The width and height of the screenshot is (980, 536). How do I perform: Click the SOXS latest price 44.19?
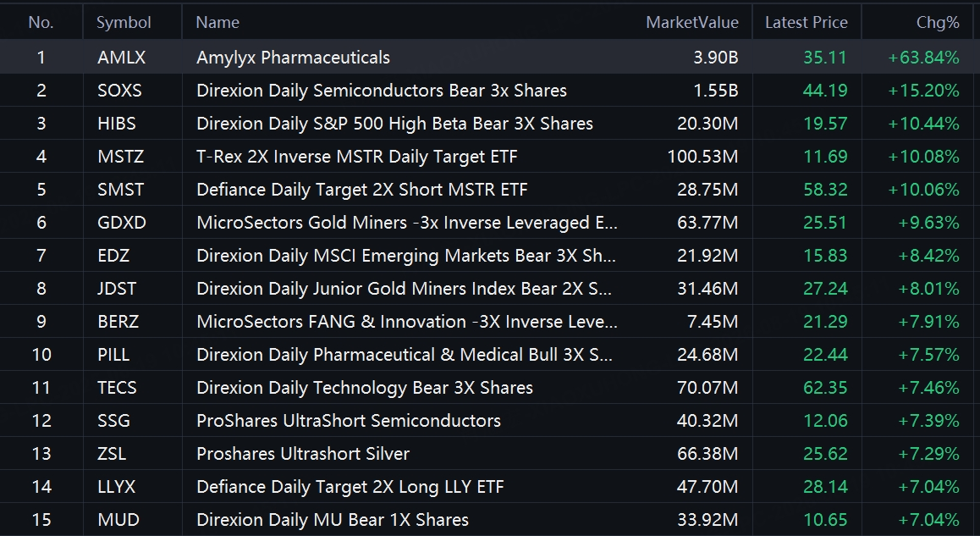pos(825,91)
